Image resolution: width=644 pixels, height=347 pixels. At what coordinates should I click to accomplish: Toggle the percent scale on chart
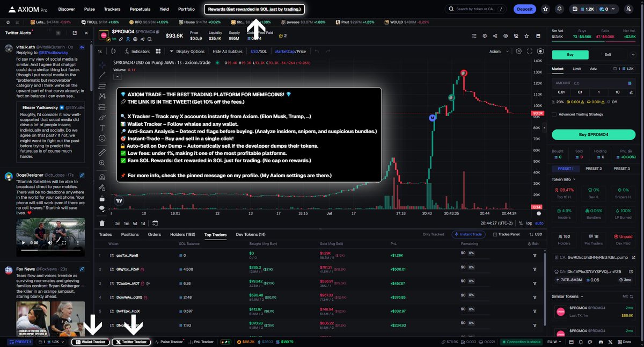tap(522, 223)
